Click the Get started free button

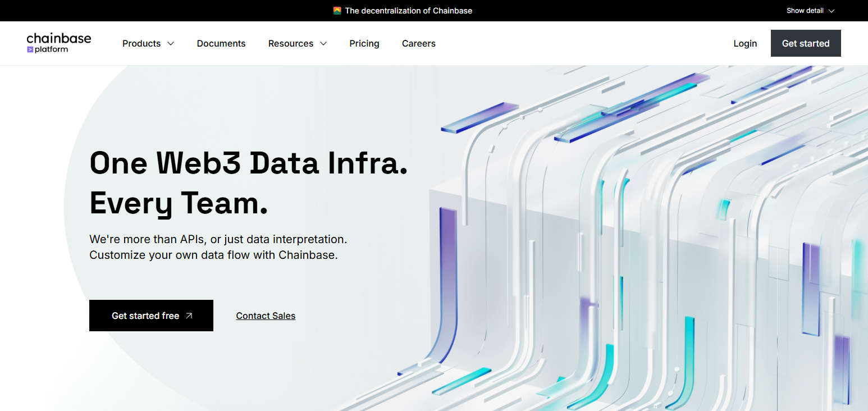[x=151, y=316]
